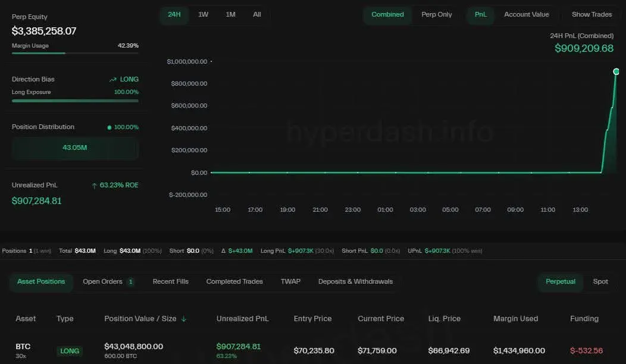This screenshot has width=626, height=364.
Task: Click the LONG trend arrow icon
Action: coord(113,79)
